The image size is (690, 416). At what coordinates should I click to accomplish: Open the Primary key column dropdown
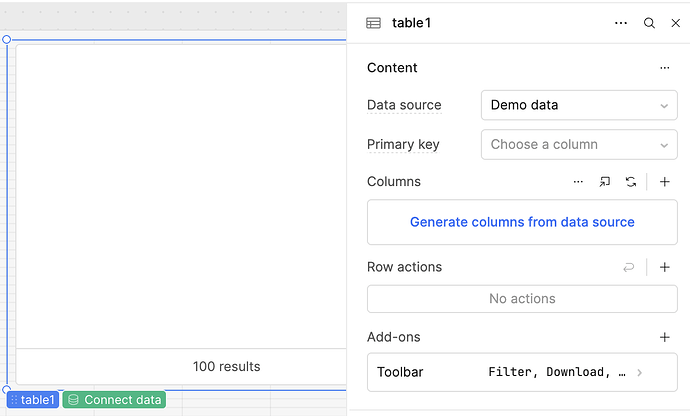578,144
